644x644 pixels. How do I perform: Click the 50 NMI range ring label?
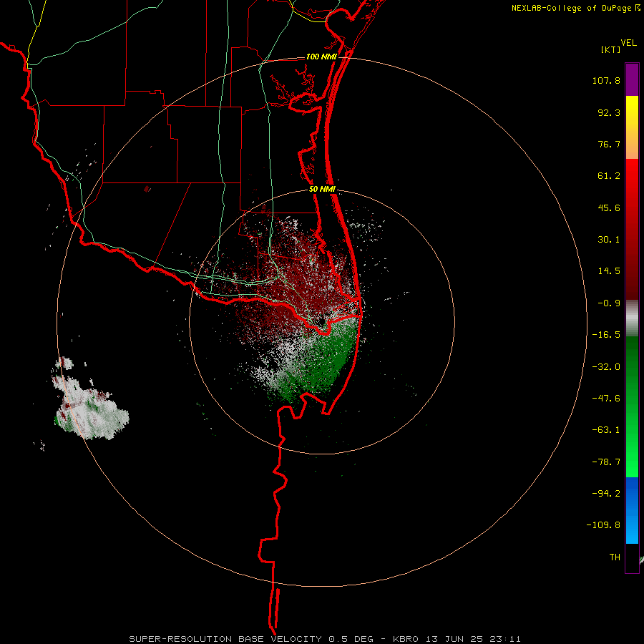(323, 190)
